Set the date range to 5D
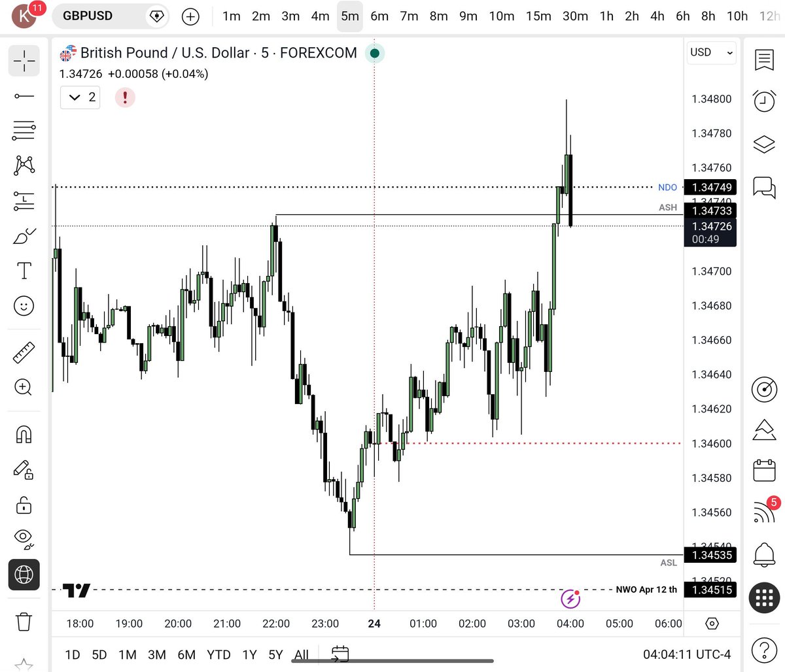The height and width of the screenshot is (672, 785). 99,654
